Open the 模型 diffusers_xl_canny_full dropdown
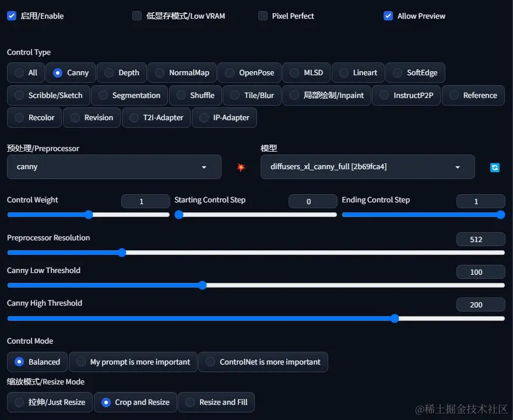The image size is (513, 420). tap(367, 167)
